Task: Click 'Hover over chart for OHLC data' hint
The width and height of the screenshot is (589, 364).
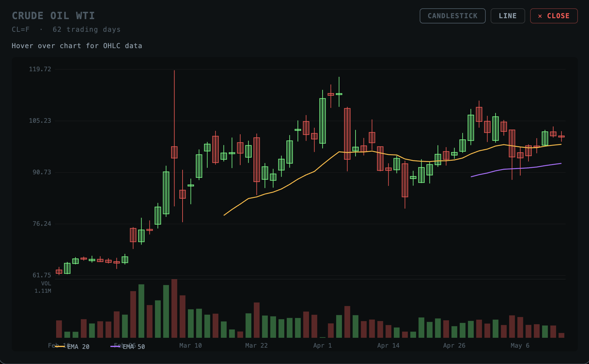Action: point(77,46)
